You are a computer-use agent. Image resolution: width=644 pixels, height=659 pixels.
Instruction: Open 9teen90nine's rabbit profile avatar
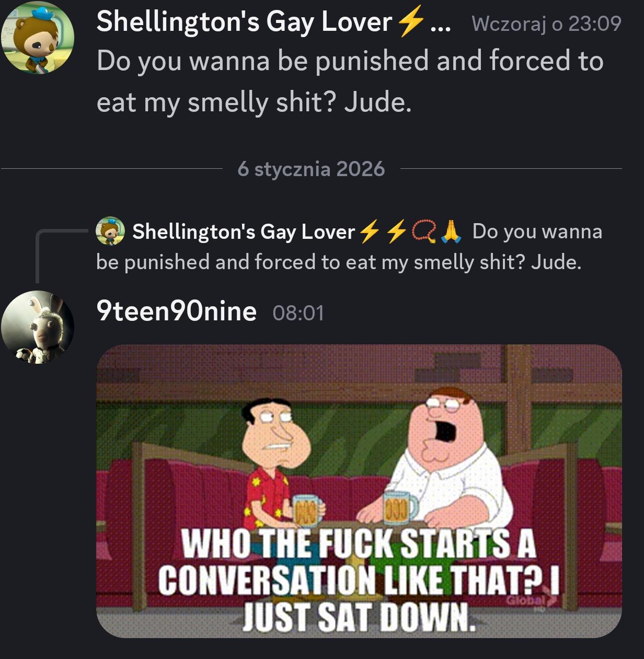37,327
